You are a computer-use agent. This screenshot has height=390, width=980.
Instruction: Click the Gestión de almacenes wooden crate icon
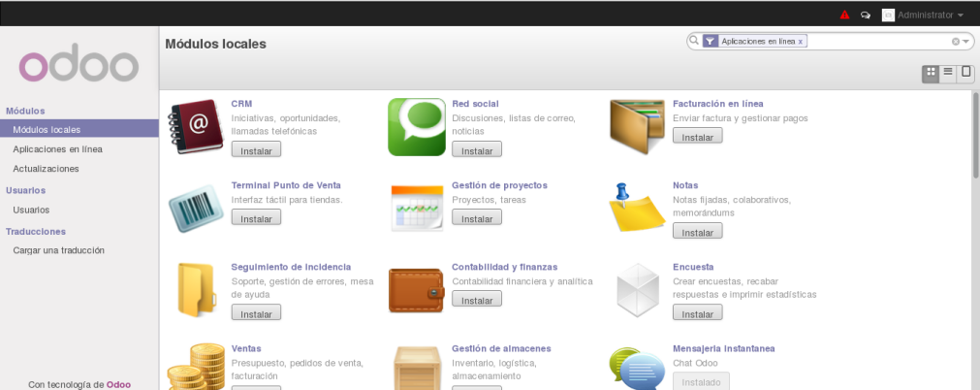(x=416, y=368)
